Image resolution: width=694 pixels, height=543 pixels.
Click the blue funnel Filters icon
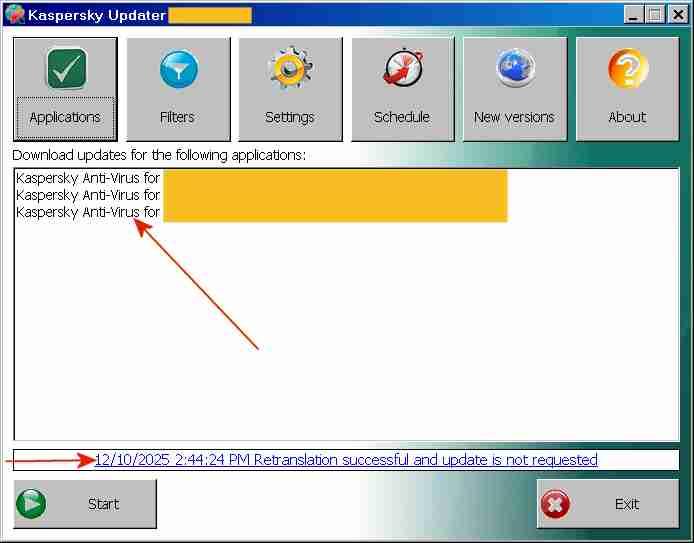[178, 69]
